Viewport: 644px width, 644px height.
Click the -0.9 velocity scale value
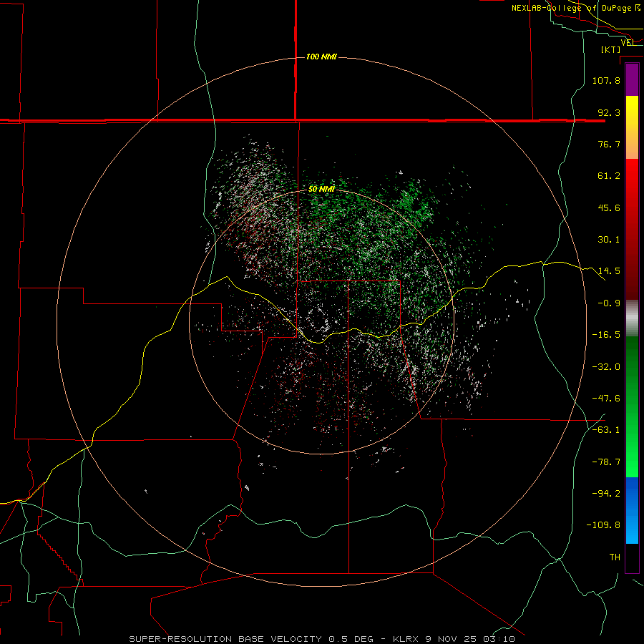click(609, 303)
